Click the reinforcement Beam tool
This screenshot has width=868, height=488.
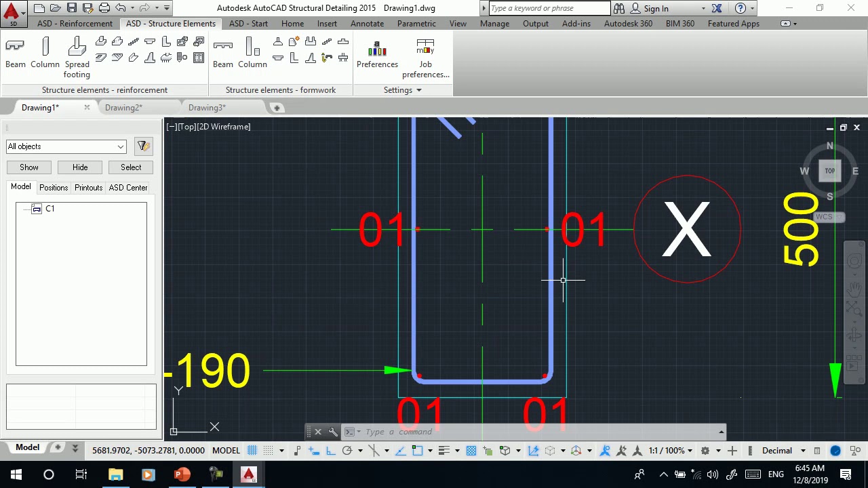click(15, 53)
